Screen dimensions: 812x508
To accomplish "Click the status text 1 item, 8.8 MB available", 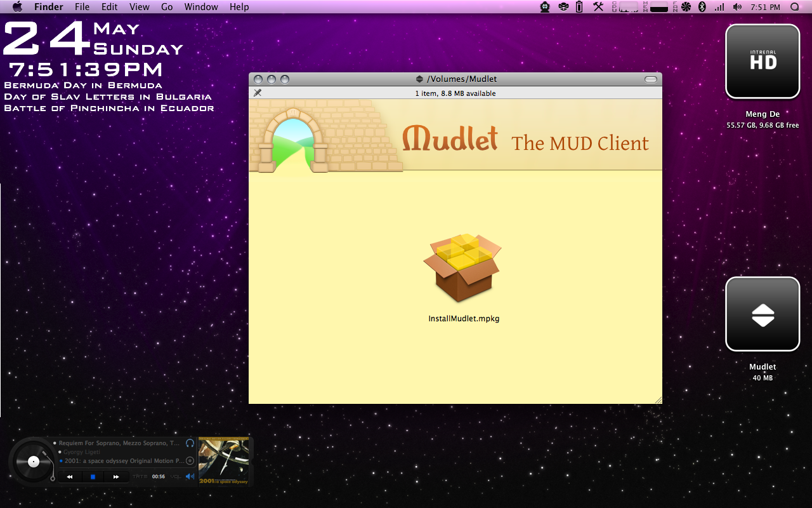I will (x=455, y=93).
